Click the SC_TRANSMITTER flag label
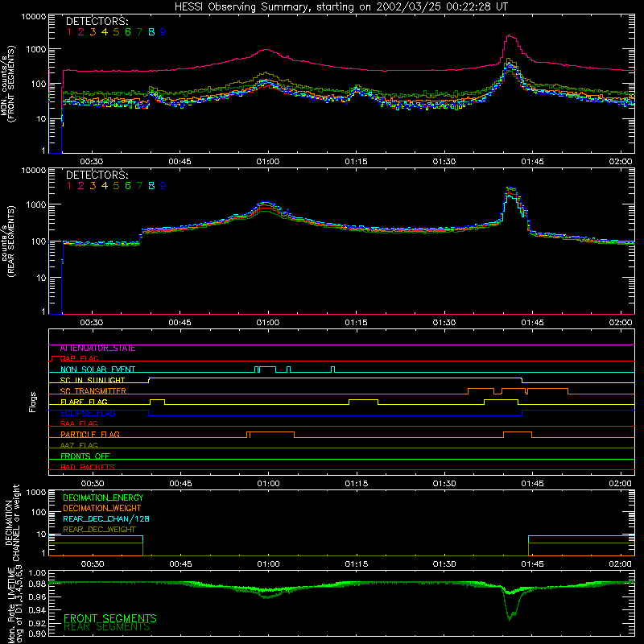This screenshot has height=644, width=644. click(x=93, y=391)
